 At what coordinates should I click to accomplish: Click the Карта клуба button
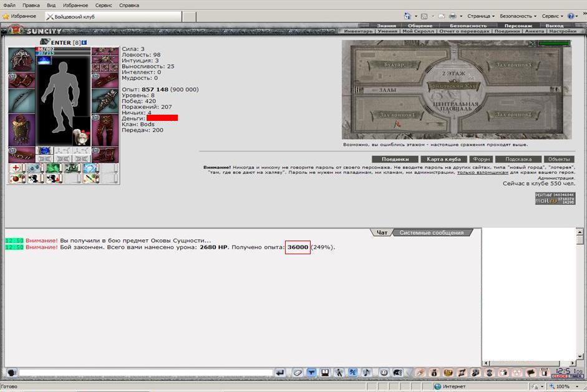coord(444,159)
